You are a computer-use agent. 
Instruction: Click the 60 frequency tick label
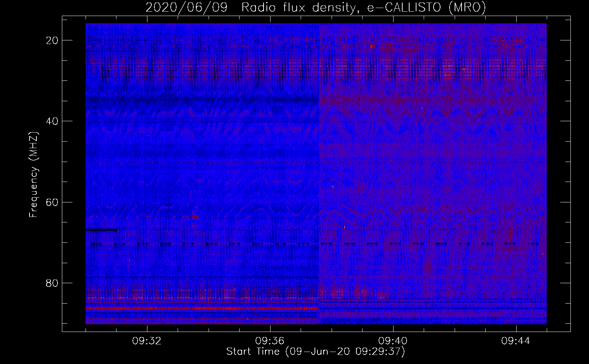(x=52, y=202)
